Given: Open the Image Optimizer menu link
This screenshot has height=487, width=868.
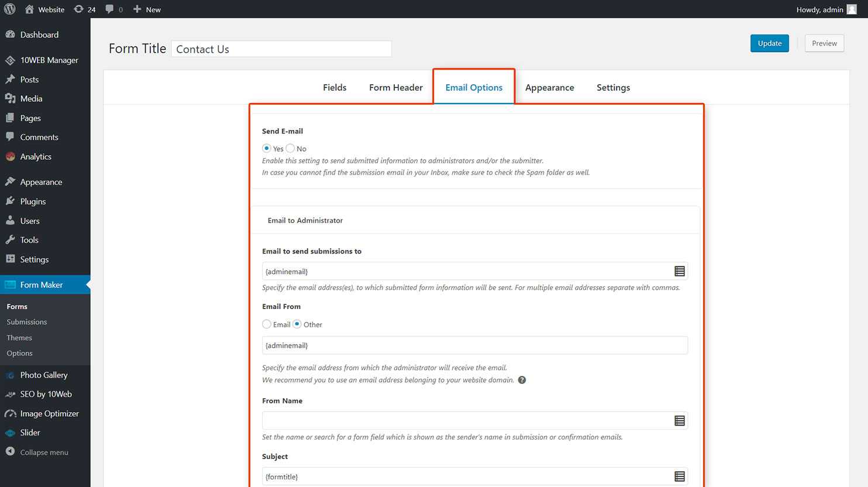Looking at the screenshot, I should [50, 414].
